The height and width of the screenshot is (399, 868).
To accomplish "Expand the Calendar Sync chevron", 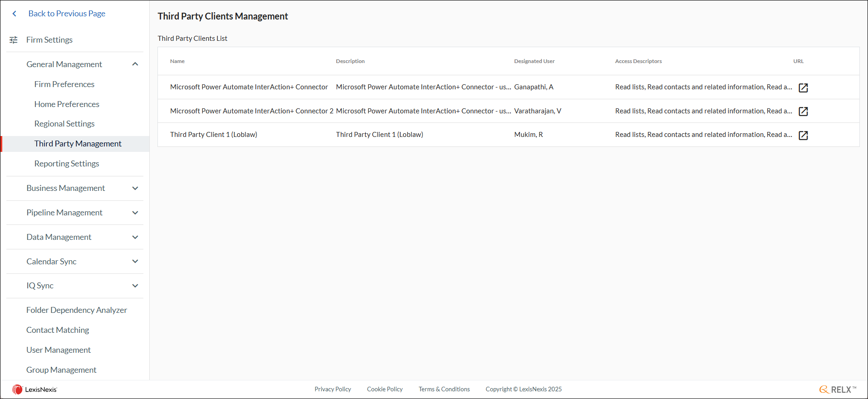I will coord(135,261).
